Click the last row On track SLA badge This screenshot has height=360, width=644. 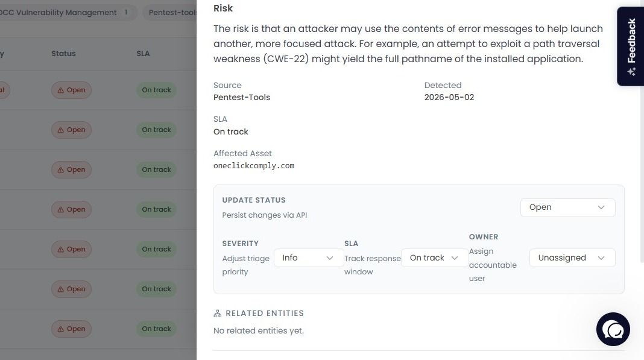(x=156, y=329)
